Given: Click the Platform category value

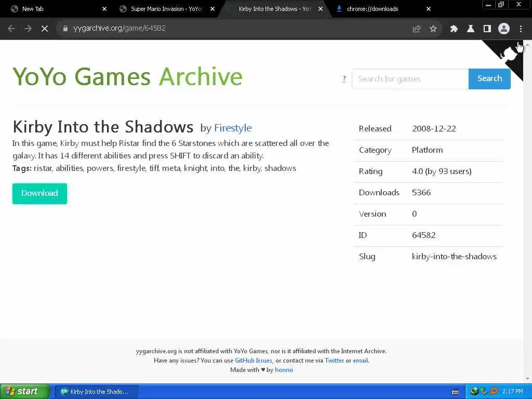Looking at the screenshot, I should (427, 150).
